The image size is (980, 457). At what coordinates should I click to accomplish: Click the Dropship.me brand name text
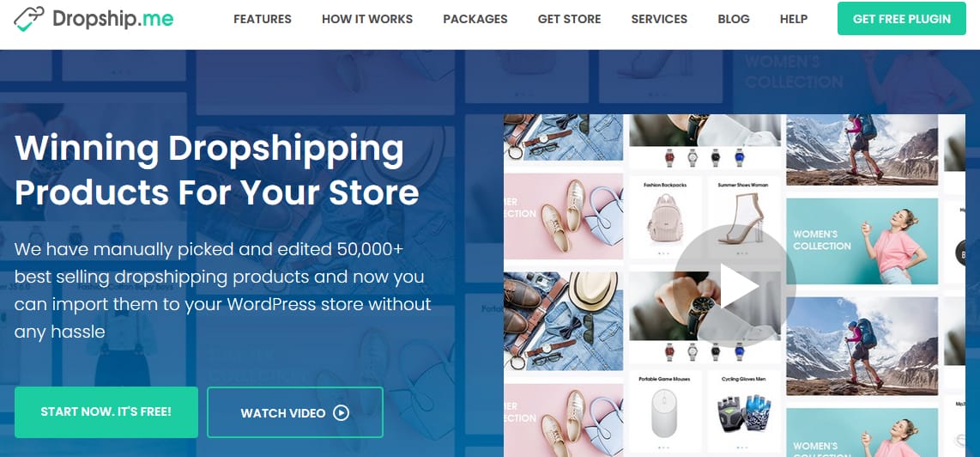coord(113,19)
